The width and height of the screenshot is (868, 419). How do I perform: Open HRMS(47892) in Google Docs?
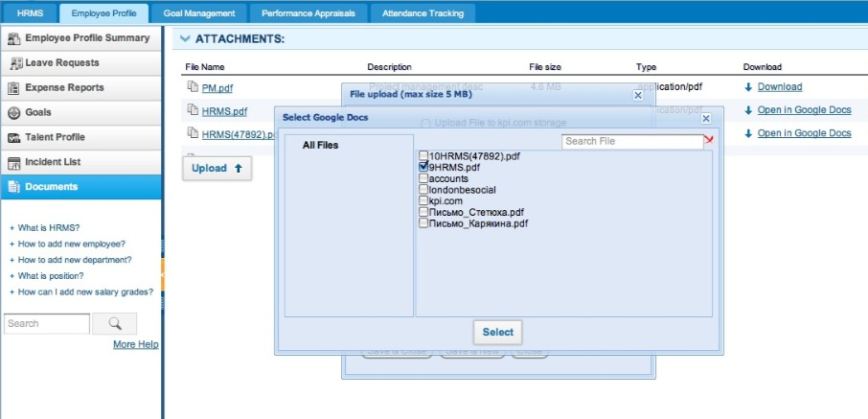[x=804, y=133]
